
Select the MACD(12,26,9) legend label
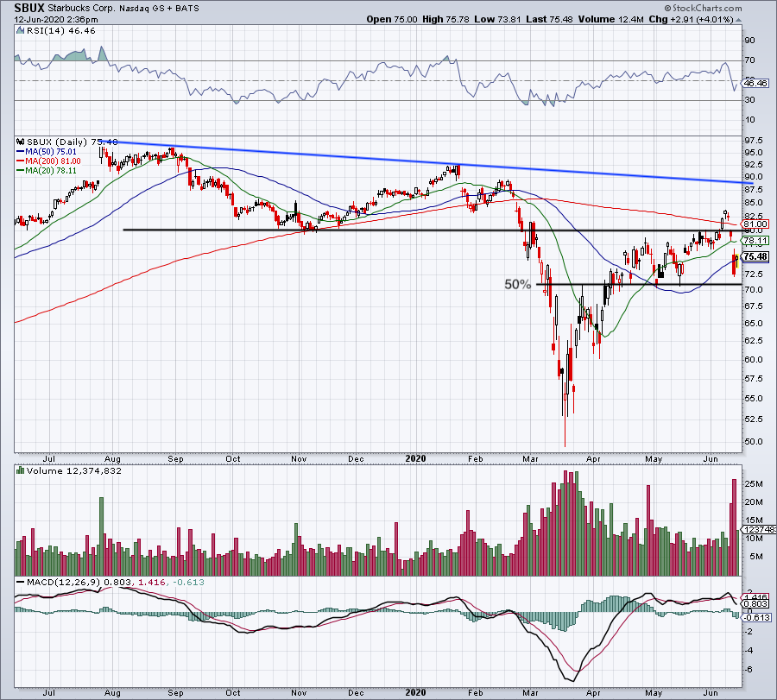click(63, 582)
